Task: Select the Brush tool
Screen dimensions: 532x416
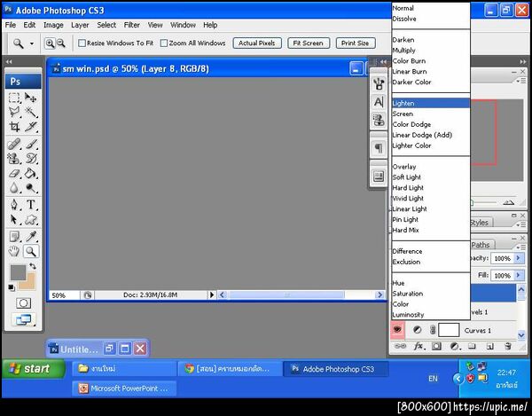Action: tap(31, 145)
